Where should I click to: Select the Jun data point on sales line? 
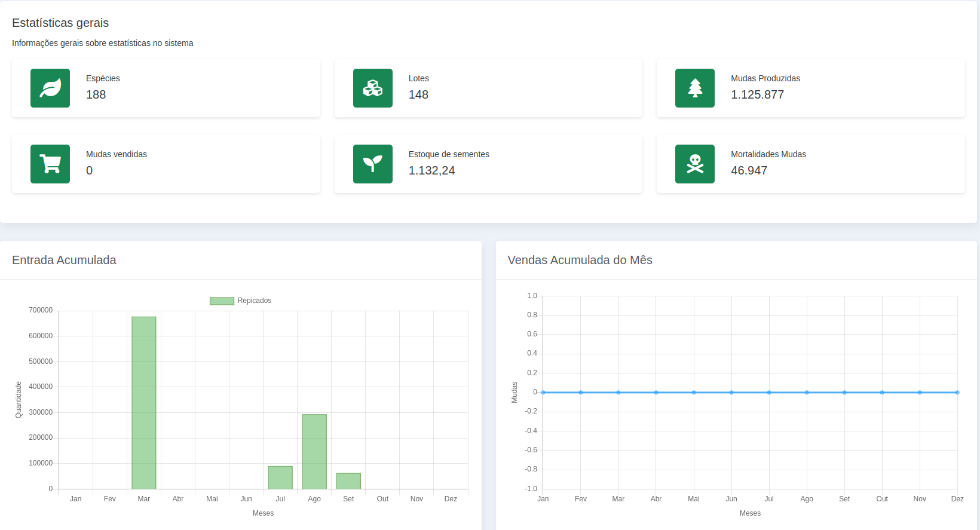click(x=731, y=393)
